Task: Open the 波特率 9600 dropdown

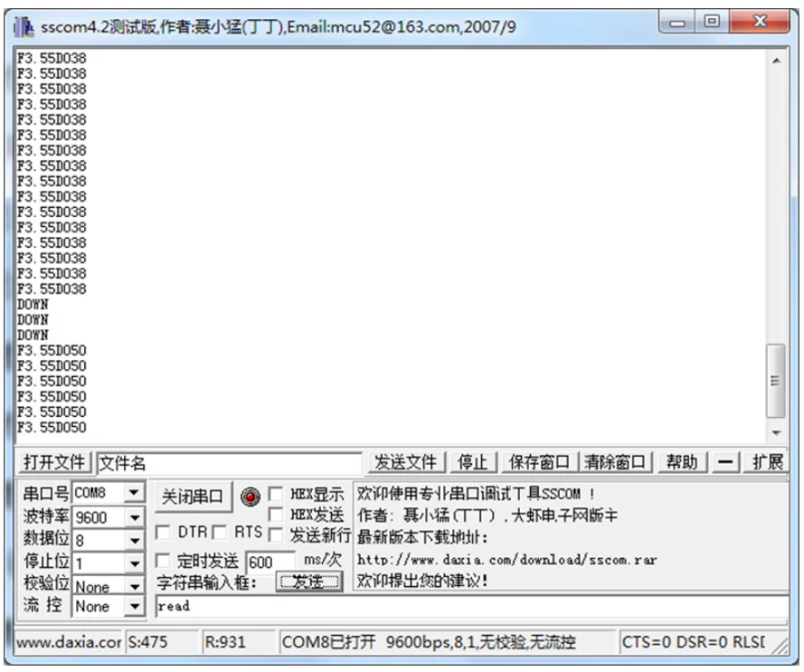Action: tap(135, 517)
